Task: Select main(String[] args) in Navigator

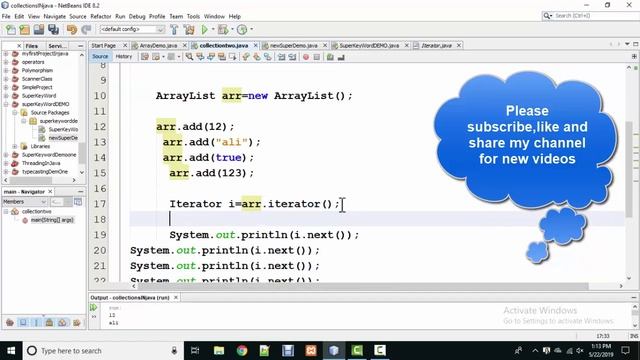Action: (52, 220)
